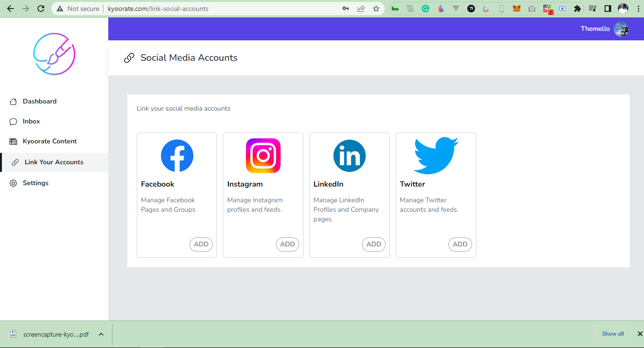The height and width of the screenshot is (348, 644).
Task: Add a Facebook account
Action: 201,245
